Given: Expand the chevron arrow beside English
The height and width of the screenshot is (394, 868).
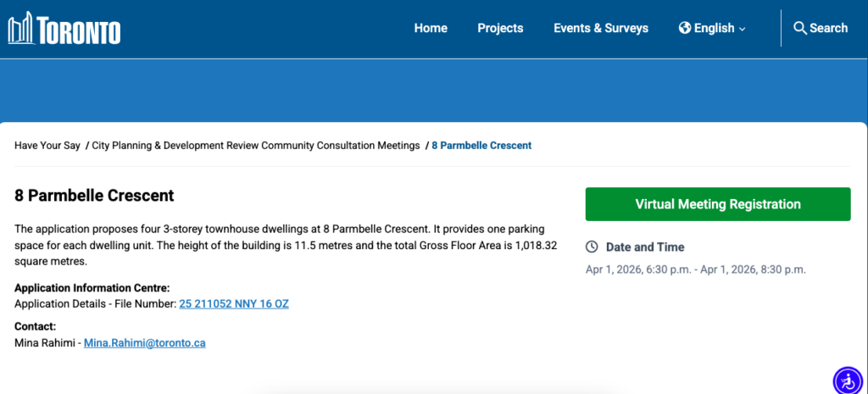Looking at the screenshot, I should tap(743, 29).
